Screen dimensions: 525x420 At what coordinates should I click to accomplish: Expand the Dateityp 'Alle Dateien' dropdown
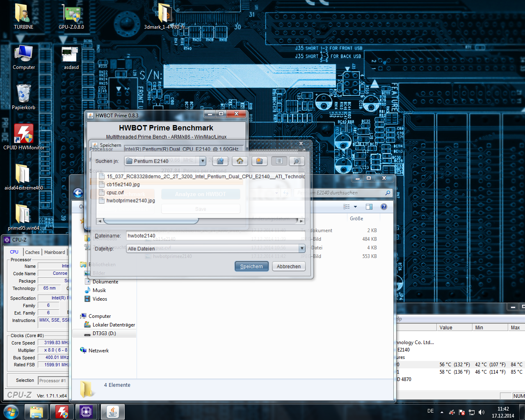coord(302,249)
